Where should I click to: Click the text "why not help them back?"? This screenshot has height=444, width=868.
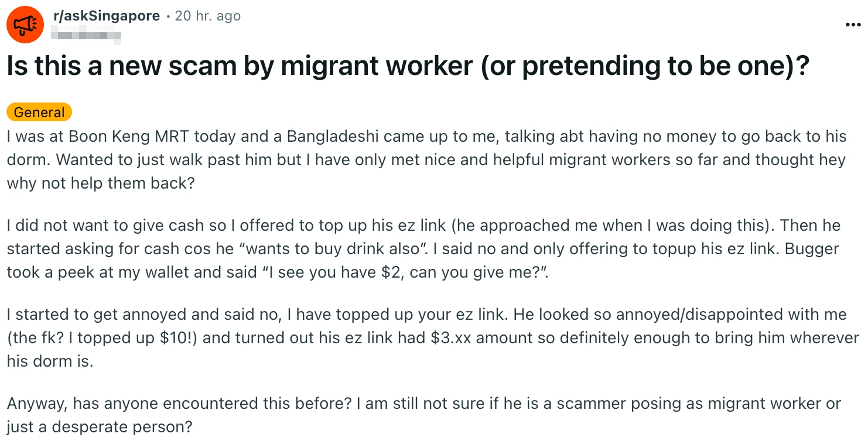(101, 182)
